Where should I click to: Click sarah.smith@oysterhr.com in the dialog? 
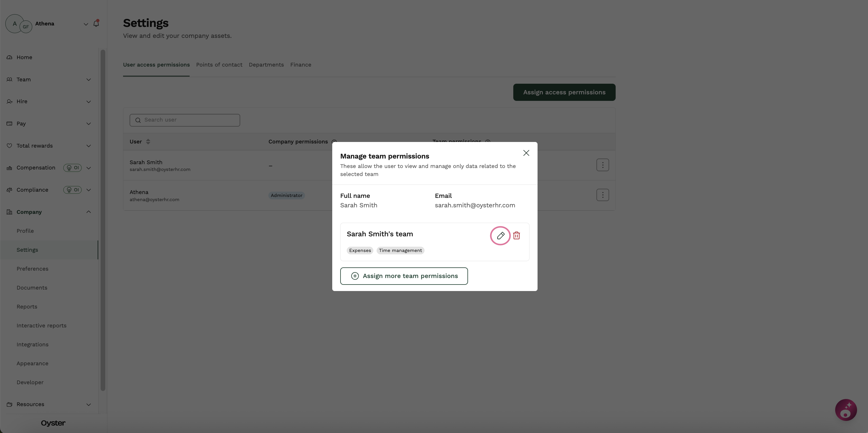pos(475,205)
